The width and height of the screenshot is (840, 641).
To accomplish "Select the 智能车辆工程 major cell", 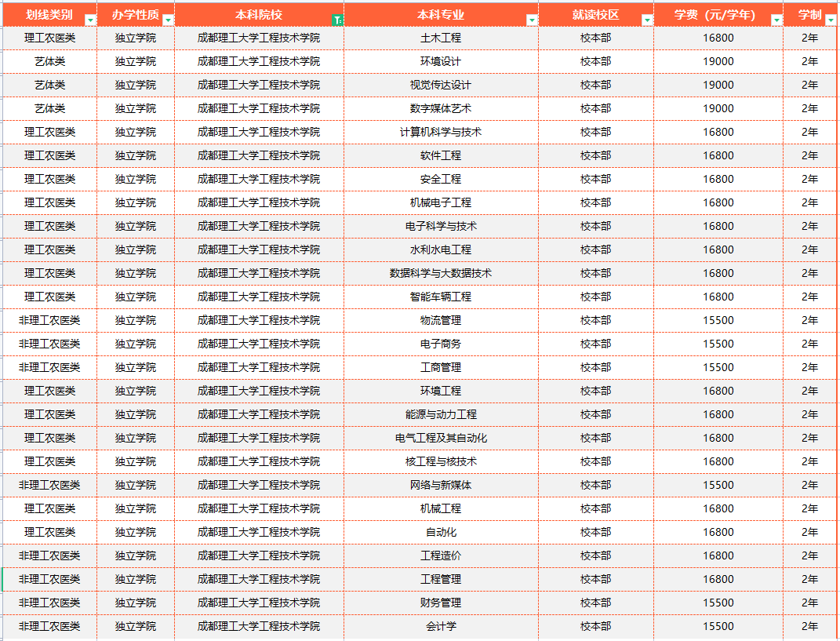I will 441,297.
